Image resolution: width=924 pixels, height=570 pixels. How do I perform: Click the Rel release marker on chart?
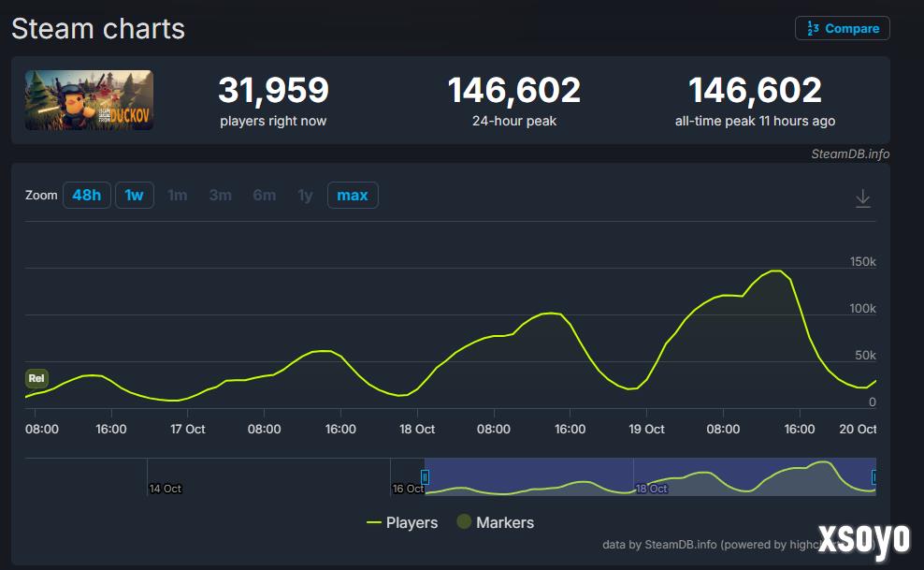(36, 379)
